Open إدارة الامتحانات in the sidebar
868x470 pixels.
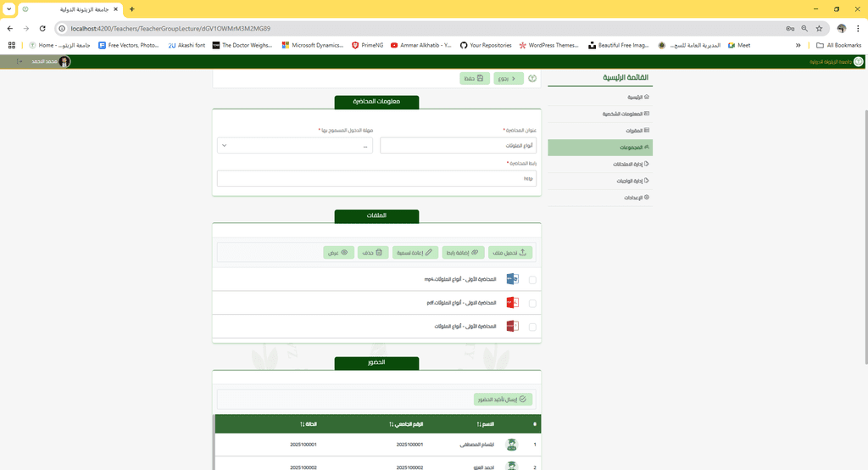pos(600,164)
